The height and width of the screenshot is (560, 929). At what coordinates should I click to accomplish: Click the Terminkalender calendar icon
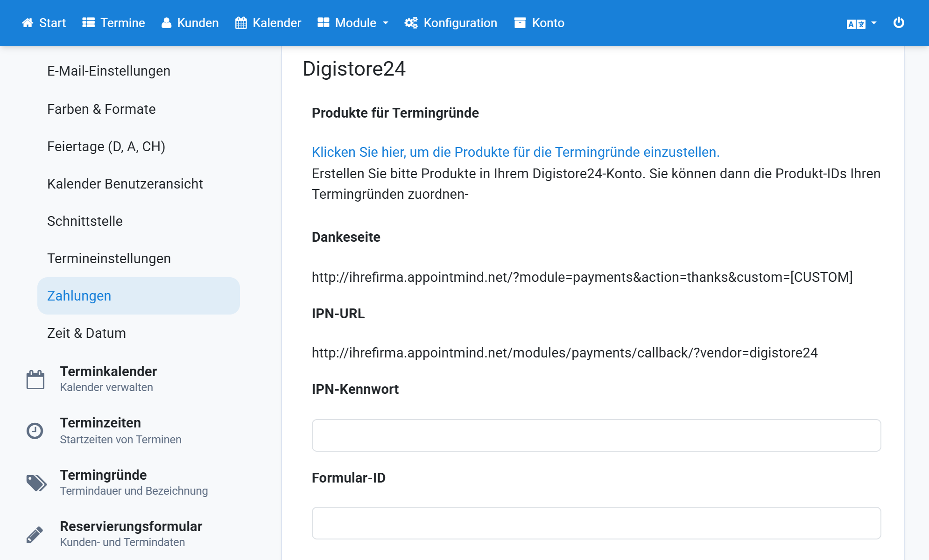click(x=35, y=379)
